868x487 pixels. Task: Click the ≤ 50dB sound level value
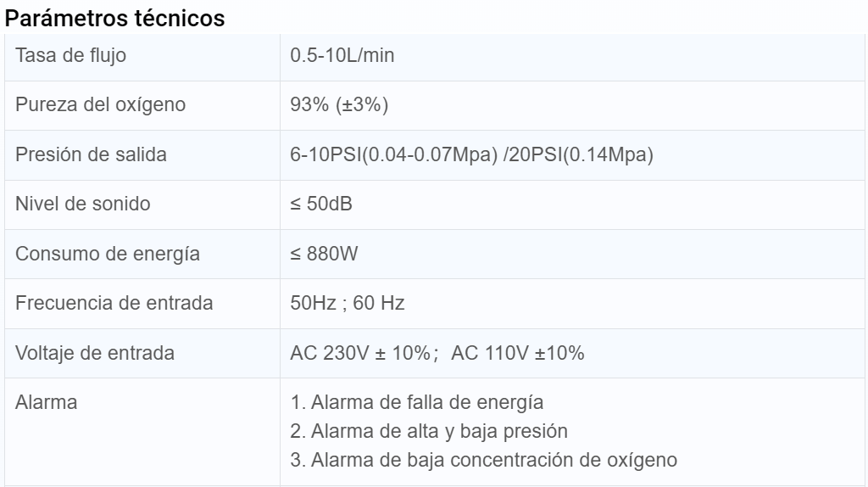(x=321, y=204)
